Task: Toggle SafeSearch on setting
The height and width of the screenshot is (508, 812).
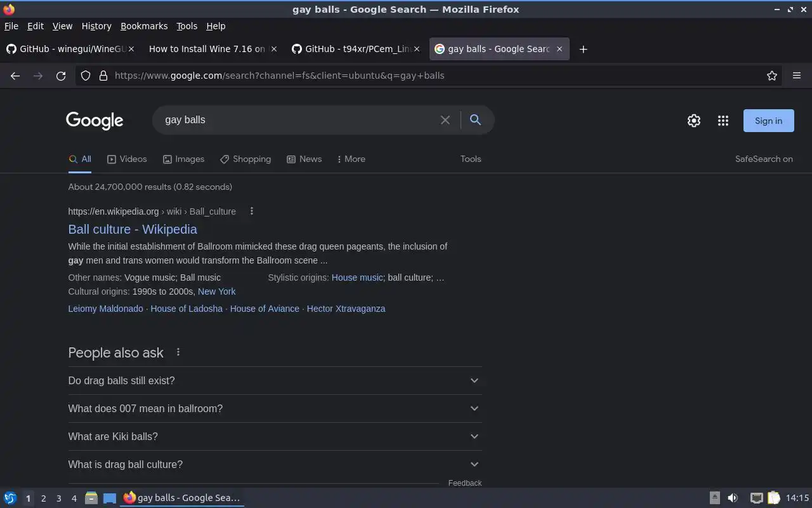Action: 764,159
